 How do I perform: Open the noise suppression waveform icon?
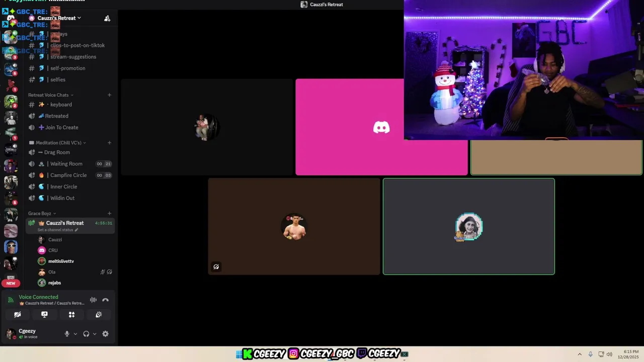[x=93, y=300]
